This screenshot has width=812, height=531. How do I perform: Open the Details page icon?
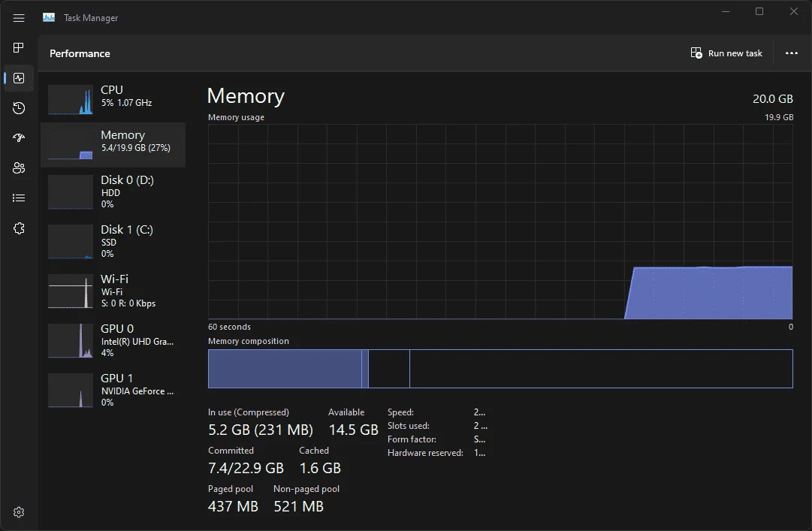19,198
